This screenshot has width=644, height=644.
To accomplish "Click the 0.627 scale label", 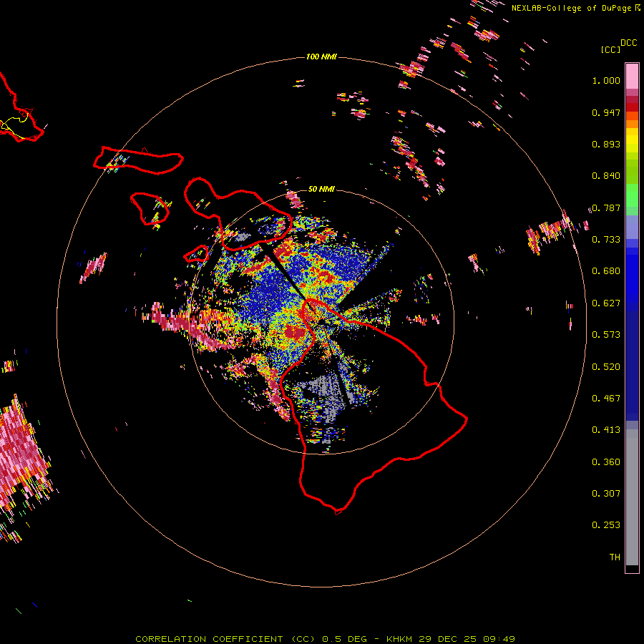I will pos(606,303).
